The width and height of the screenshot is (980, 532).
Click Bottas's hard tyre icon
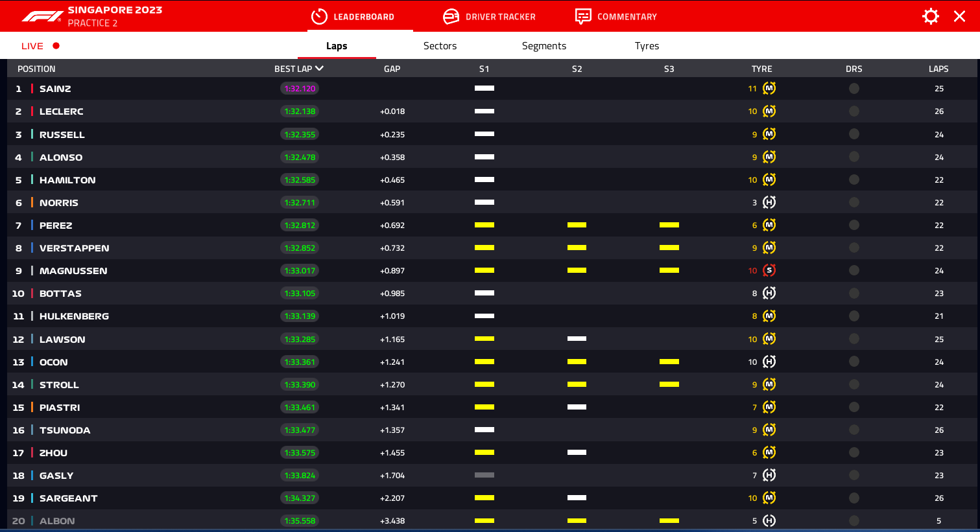[769, 293]
